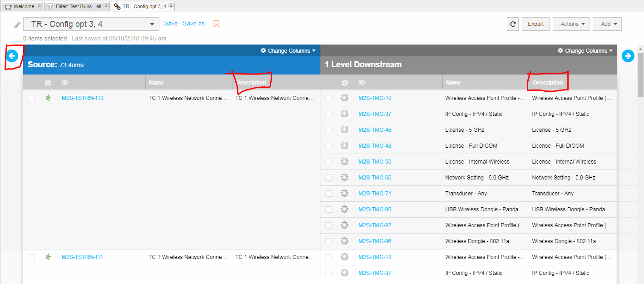This screenshot has width=644, height=284.
Task: Click the blue right arrow circle
Action: (x=628, y=56)
